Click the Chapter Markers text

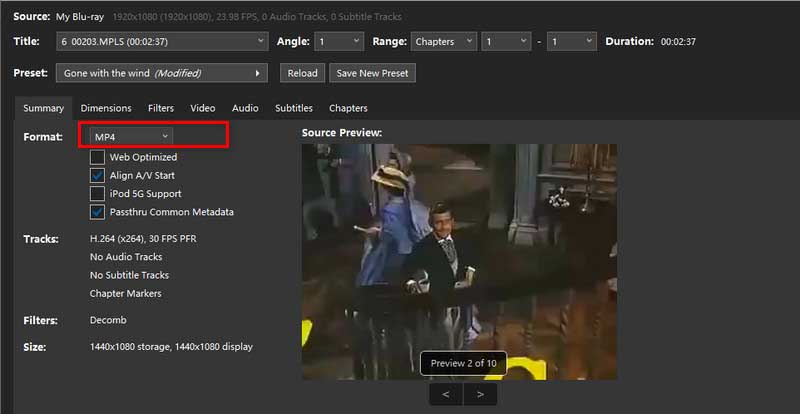(126, 294)
